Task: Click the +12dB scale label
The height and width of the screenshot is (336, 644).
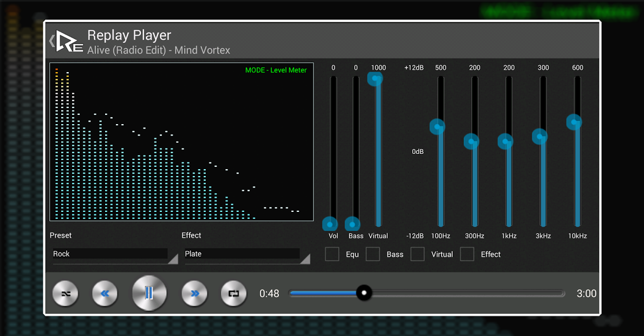Action: [x=414, y=68]
